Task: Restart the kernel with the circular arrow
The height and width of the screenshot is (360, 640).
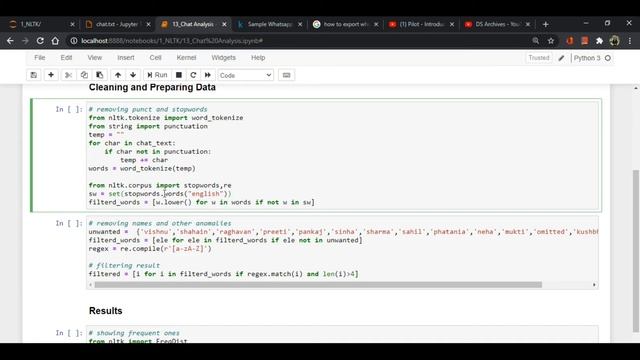Action: pyautogui.click(x=193, y=75)
